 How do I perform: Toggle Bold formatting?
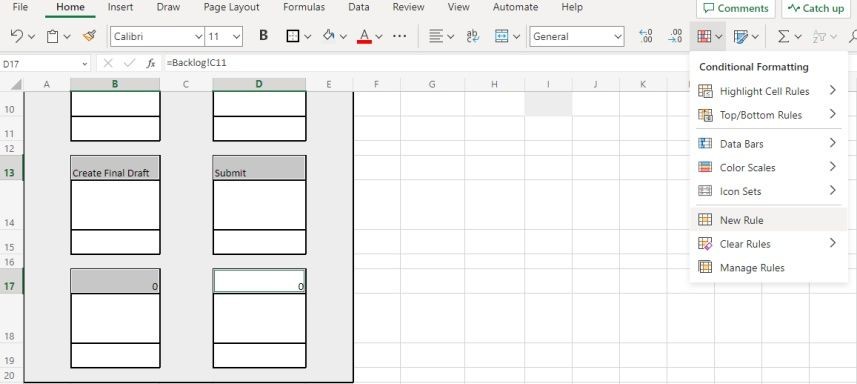(263, 36)
